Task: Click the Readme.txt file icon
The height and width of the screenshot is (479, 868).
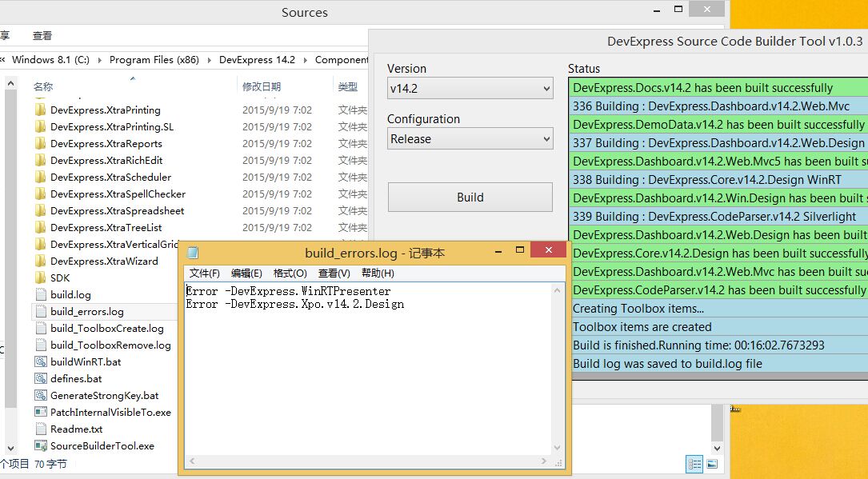Action: click(x=41, y=429)
